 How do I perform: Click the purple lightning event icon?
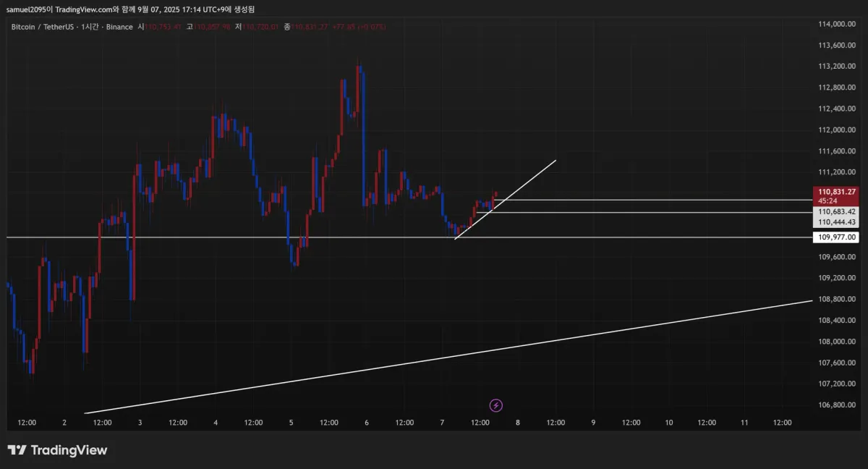(496, 405)
